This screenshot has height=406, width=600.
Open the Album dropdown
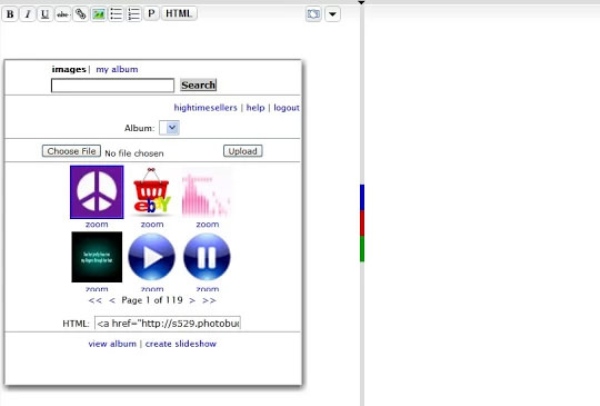170,128
